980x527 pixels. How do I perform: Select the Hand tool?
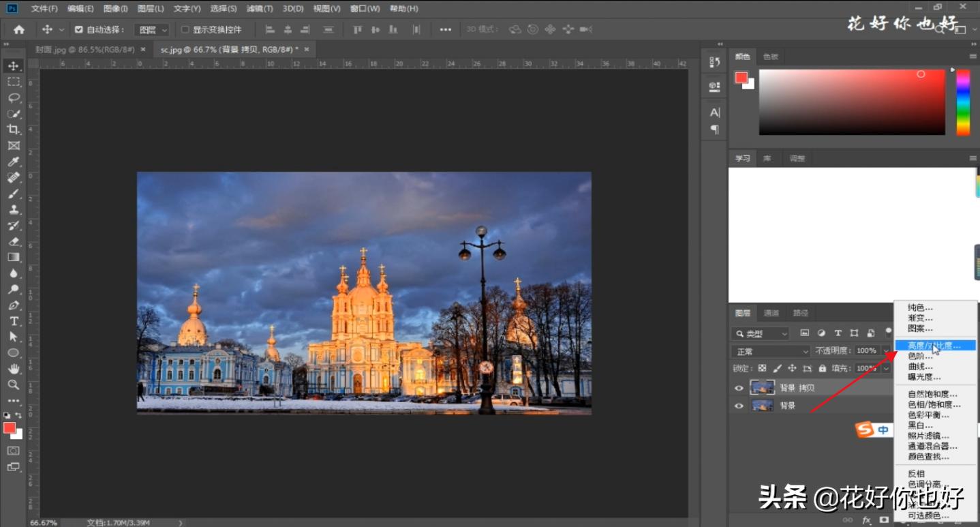pos(13,368)
